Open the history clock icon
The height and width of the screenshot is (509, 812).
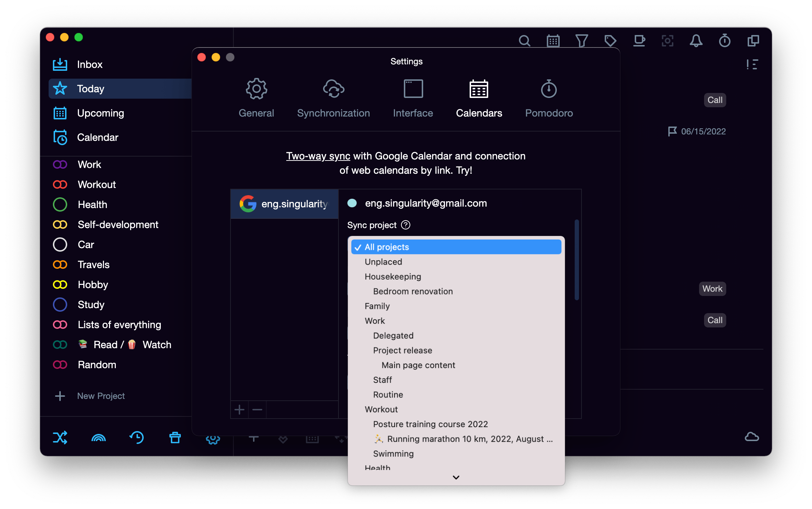(x=137, y=438)
